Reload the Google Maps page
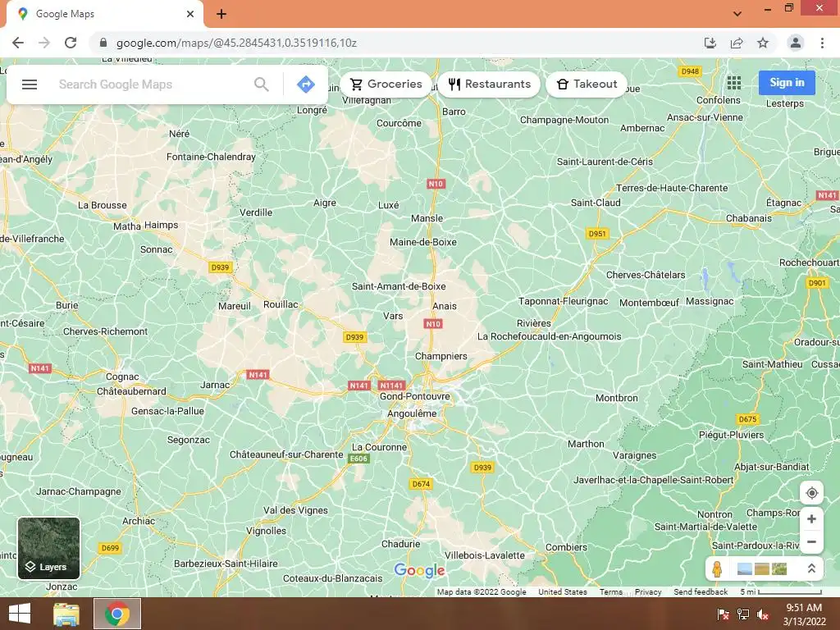The height and width of the screenshot is (630, 840). (x=71, y=43)
